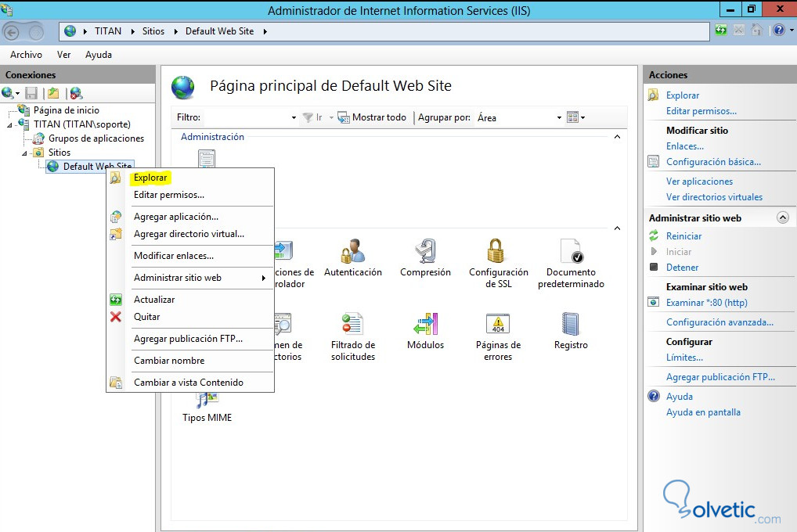Click the Ver directorios virtuales link
The width and height of the screenshot is (797, 532).
click(x=714, y=197)
